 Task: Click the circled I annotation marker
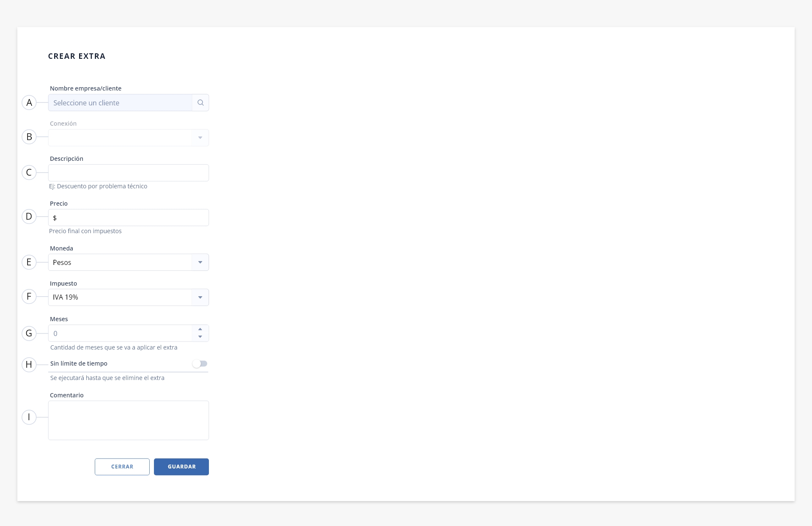[29, 417]
